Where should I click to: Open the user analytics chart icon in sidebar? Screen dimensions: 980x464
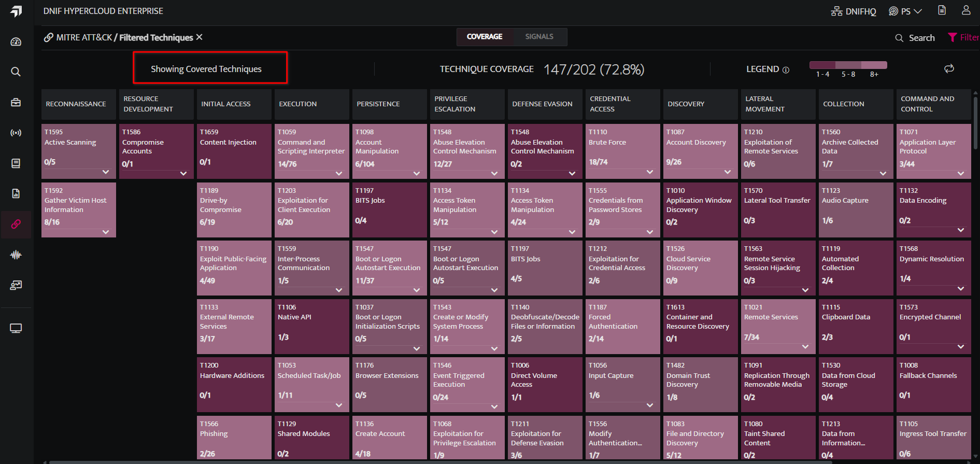(x=16, y=285)
